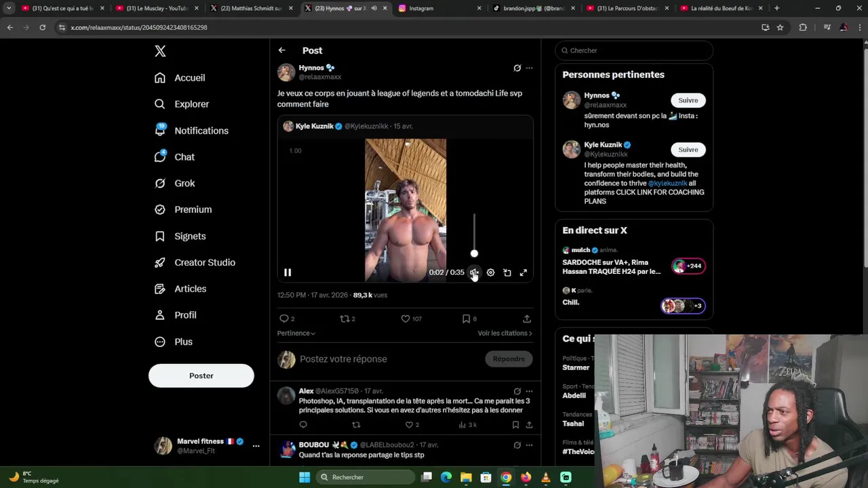Open VLC from the taskbar
This screenshot has width=868, height=488.
pos(546,477)
